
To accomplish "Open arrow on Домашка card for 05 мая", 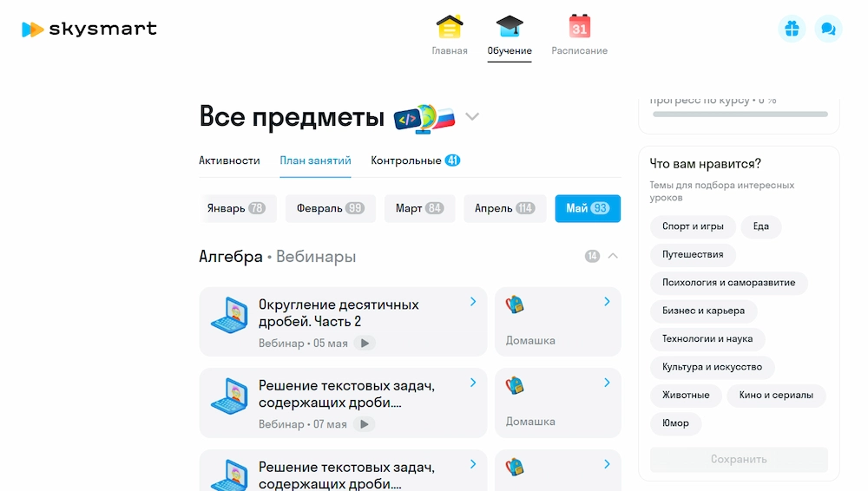I will coord(608,302).
